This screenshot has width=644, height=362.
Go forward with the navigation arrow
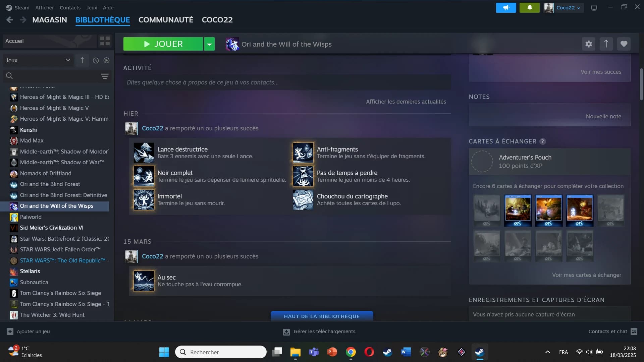[23, 20]
